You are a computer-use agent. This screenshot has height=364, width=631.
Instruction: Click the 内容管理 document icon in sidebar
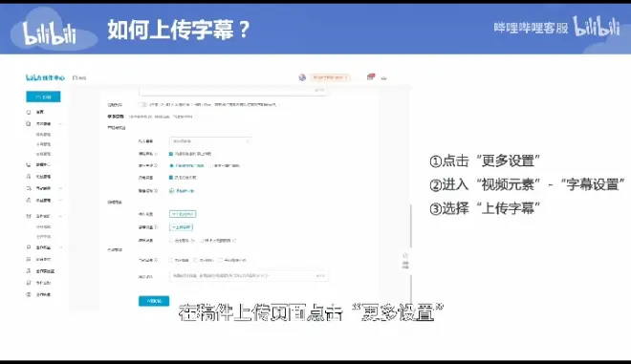tap(29, 124)
